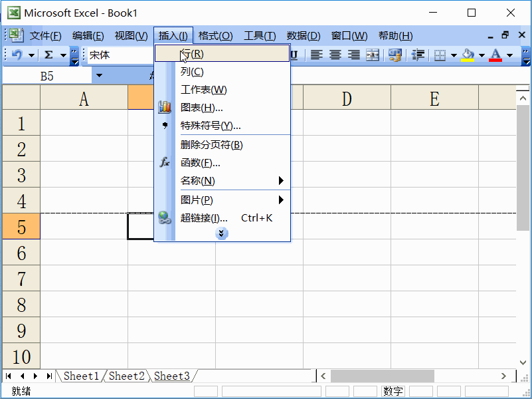Screen dimensions: 532x399
Task: Open the 帮助(H) menu
Action: point(395,36)
